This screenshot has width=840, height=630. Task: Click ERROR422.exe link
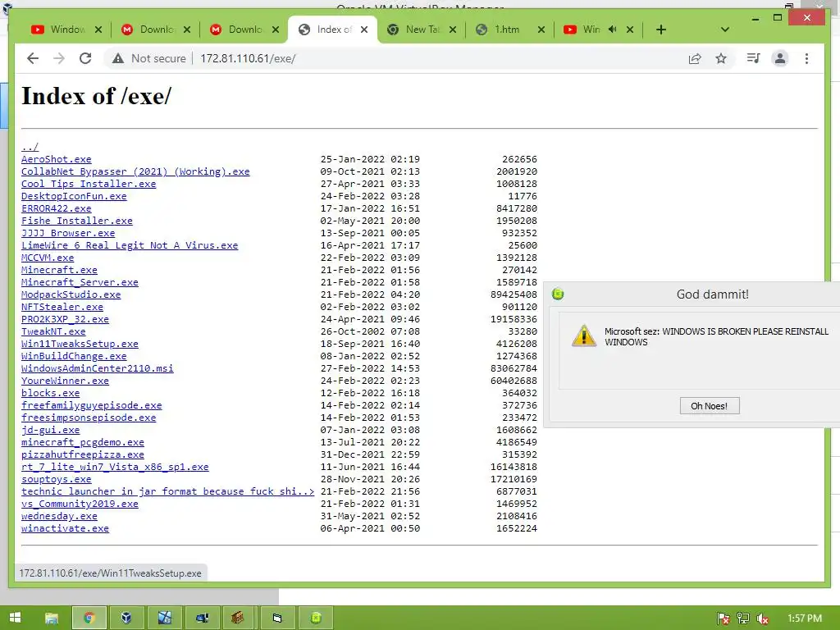[57, 208]
